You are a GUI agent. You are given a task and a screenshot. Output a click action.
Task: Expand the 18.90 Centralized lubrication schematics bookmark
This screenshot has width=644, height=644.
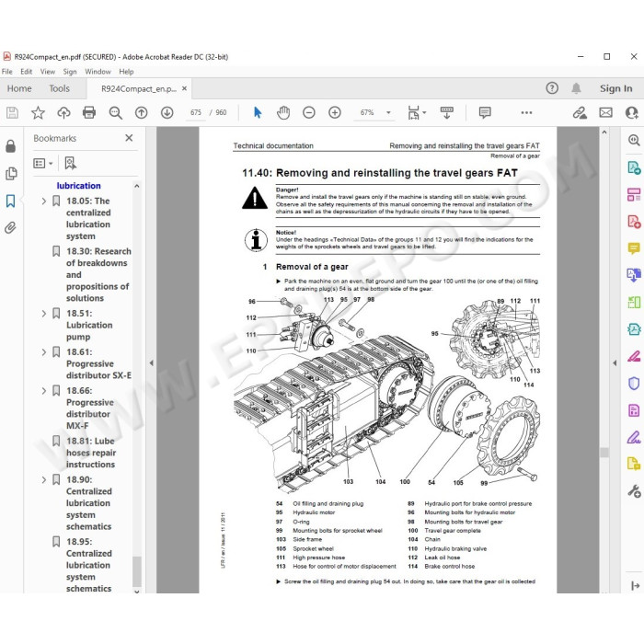click(44, 479)
